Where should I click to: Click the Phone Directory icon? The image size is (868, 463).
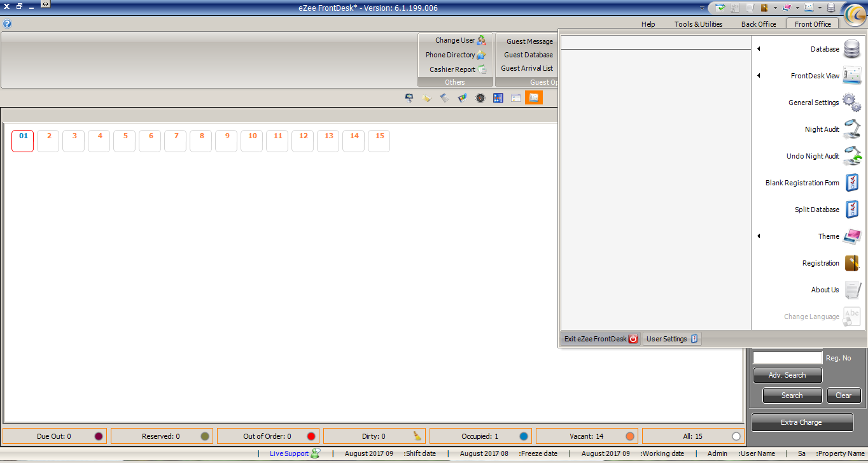coord(482,55)
